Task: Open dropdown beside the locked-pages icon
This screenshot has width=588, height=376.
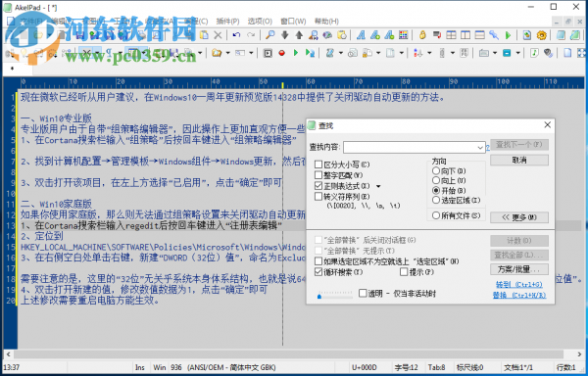Action: [378, 53]
